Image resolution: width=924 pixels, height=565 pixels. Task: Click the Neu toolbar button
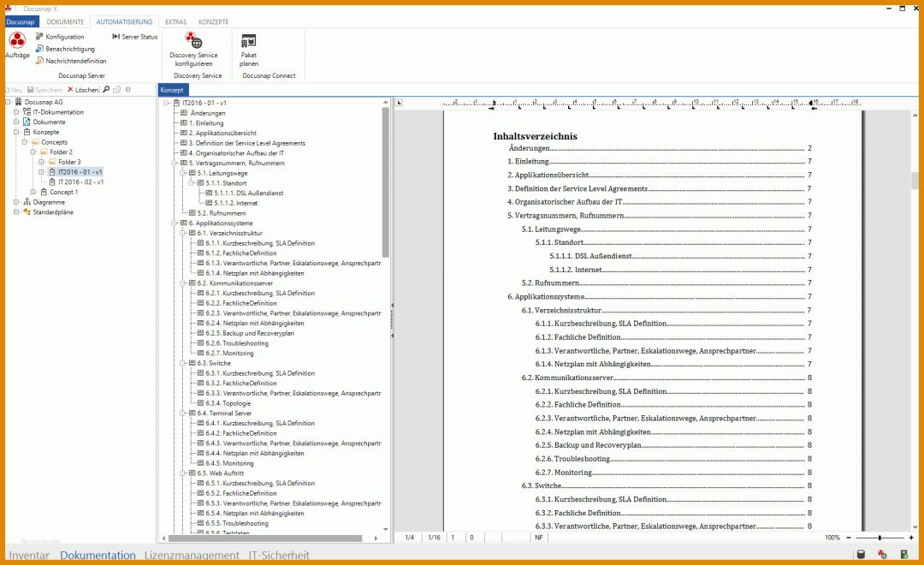[14, 90]
